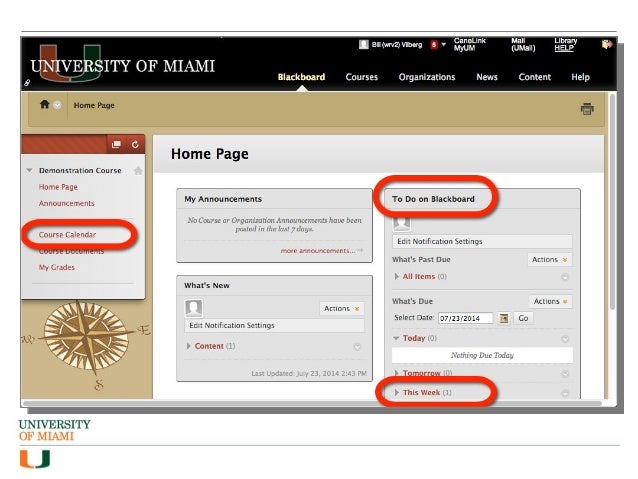Switch to the Blackboard tab
The height and width of the screenshot is (479, 638).
tap(301, 77)
